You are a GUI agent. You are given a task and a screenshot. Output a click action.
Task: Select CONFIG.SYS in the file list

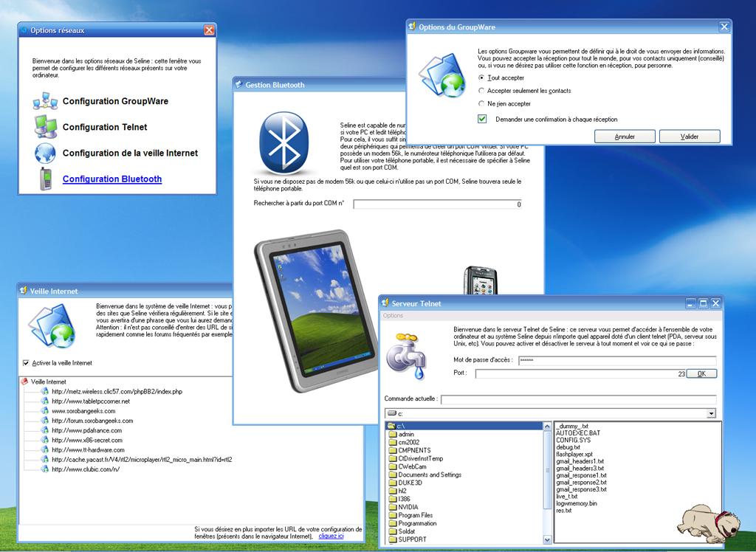573,440
